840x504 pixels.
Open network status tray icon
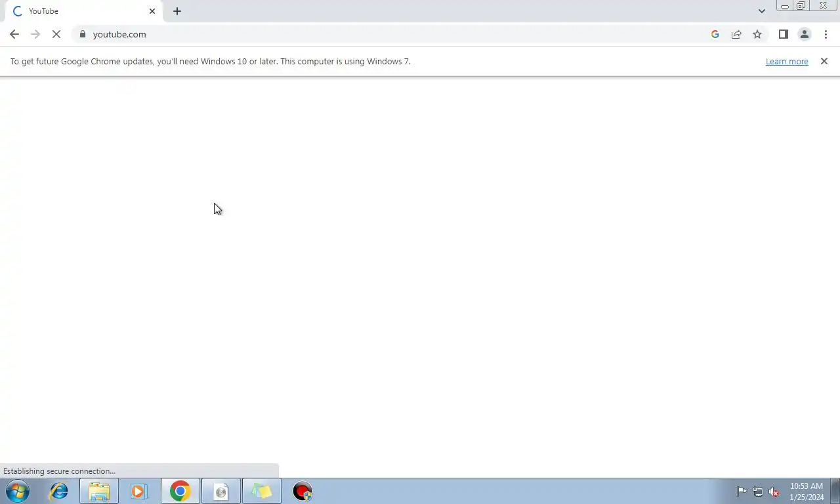pos(758,492)
